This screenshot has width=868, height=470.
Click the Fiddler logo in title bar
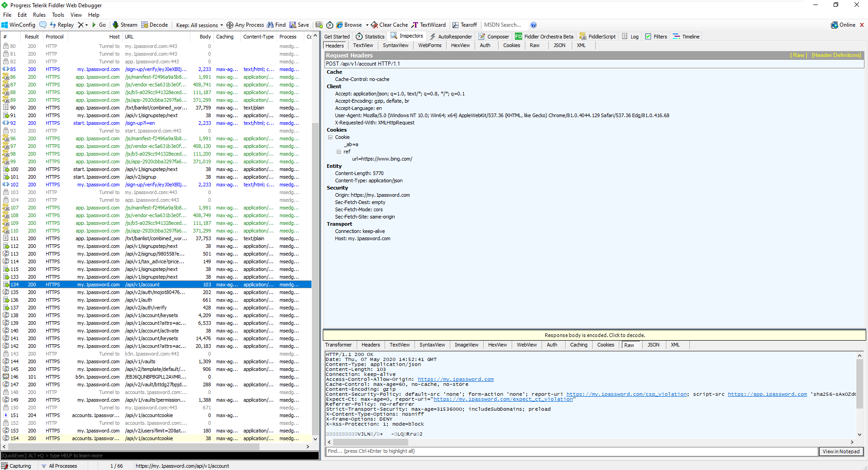[x=5, y=5]
